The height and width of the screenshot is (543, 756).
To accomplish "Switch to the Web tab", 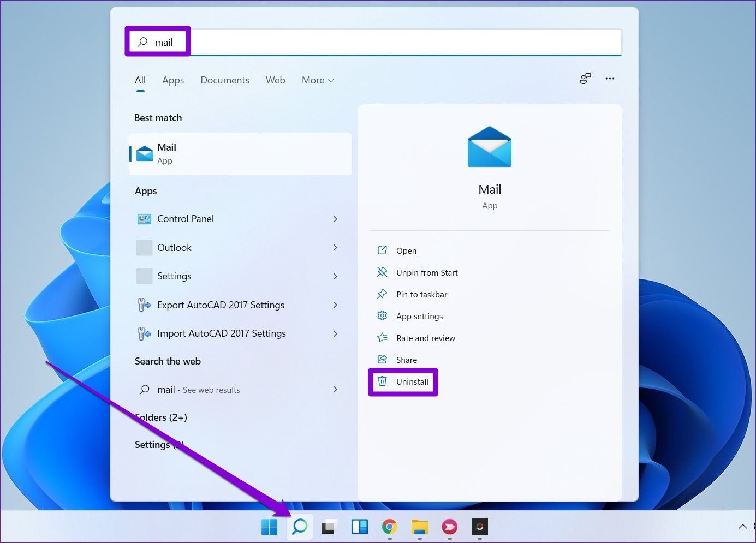I will [x=275, y=80].
